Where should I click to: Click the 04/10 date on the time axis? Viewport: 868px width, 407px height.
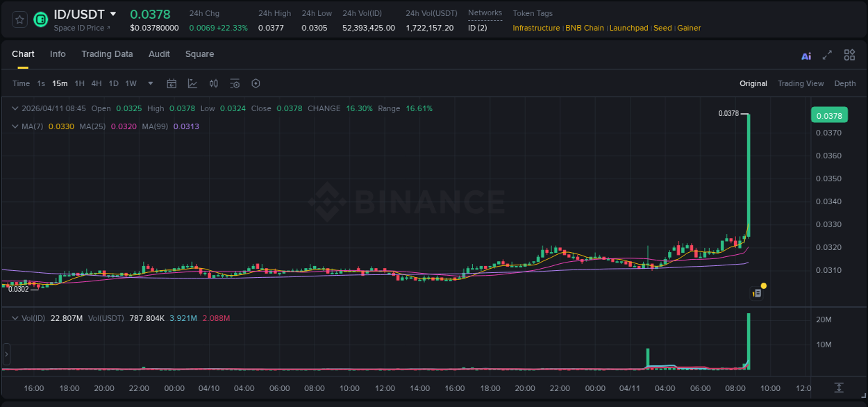pos(210,388)
